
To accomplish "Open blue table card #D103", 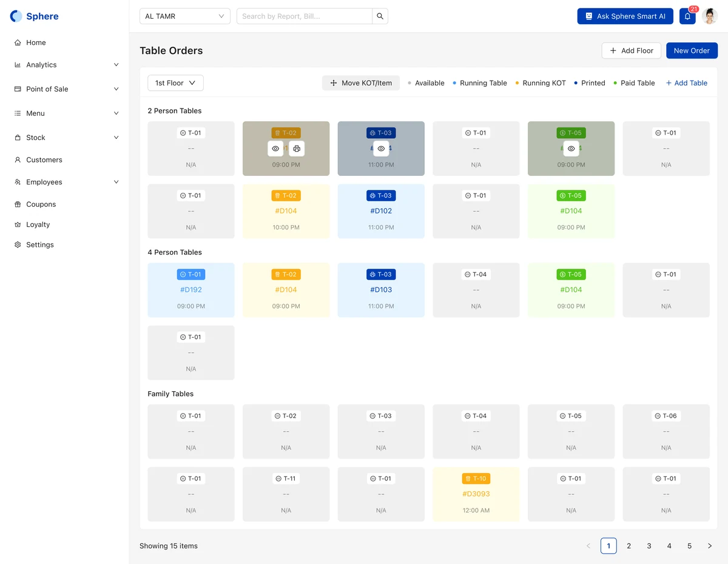I will pyautogui.click(x=381, y=290).
